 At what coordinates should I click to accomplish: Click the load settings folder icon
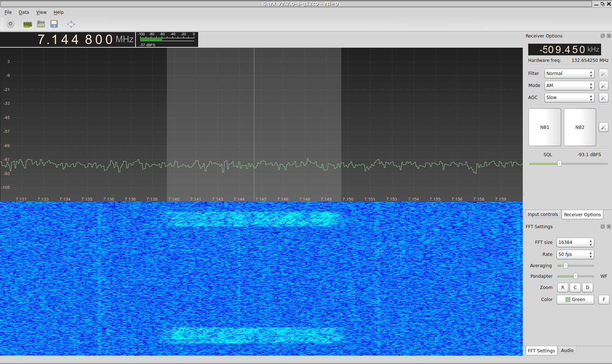pos(41,24)
